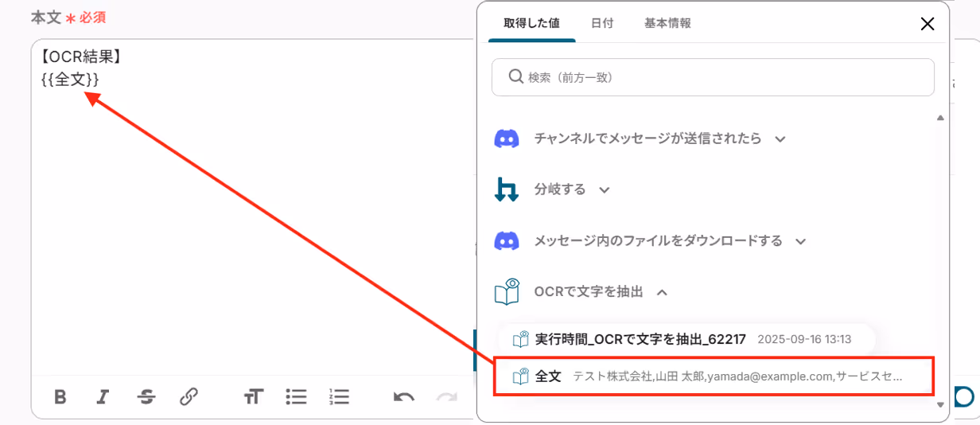Click the branch icon beside 分岐する
980x425 pixels.
(x=507, y=189)
